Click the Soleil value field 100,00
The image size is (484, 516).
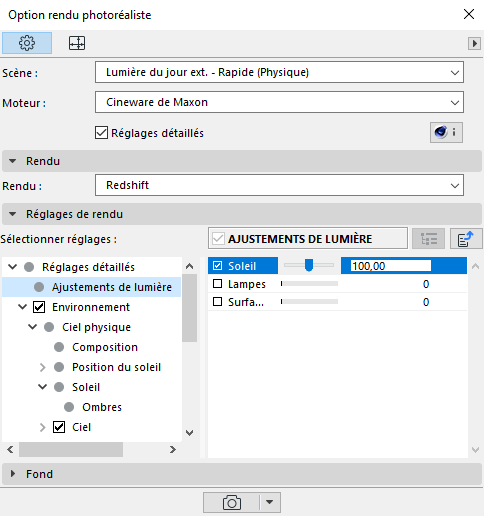tap(391, 266)
